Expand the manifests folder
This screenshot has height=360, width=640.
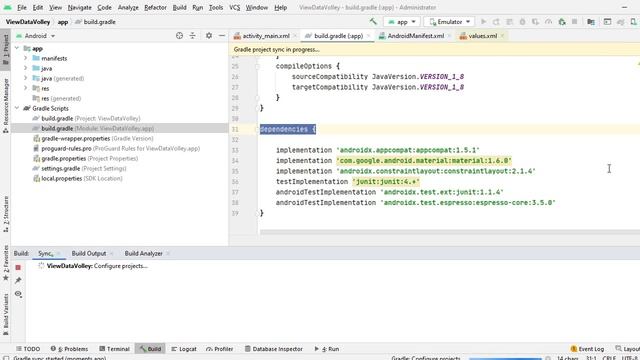[26, 58]
